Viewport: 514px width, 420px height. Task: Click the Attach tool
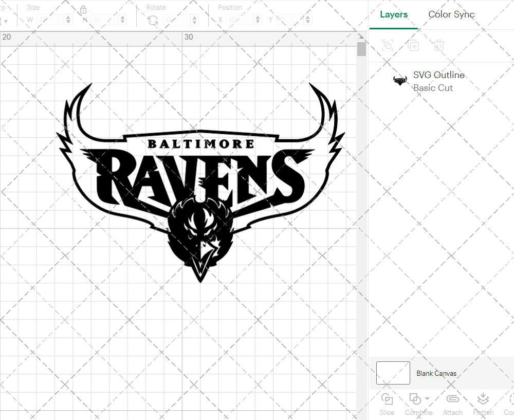(453, 404)
